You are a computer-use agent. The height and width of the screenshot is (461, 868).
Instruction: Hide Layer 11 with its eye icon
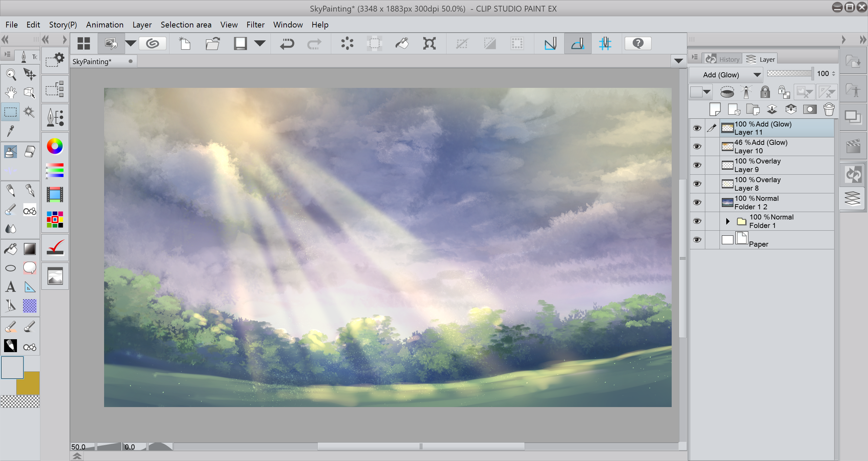pyautogui.click(x=697, y=128)
